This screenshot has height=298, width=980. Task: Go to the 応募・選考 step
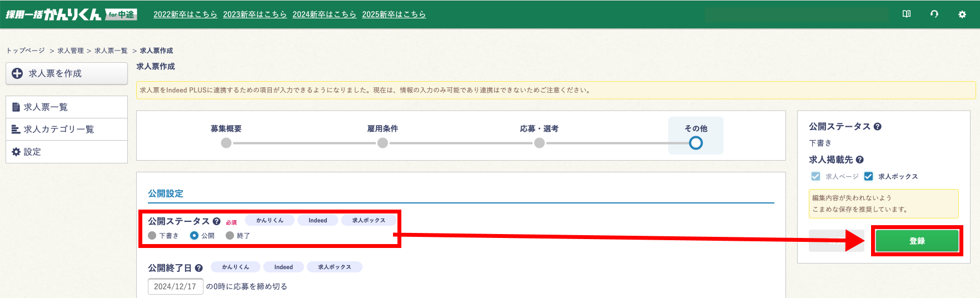(x=539, y=136)
